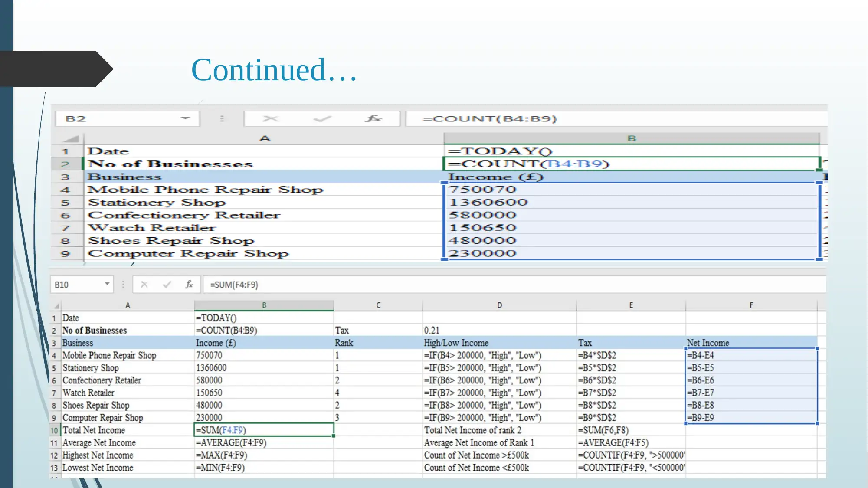This screenshot has width=868, height=488.
Task: Select column A header in upper sheet
Action: point(264,138)
